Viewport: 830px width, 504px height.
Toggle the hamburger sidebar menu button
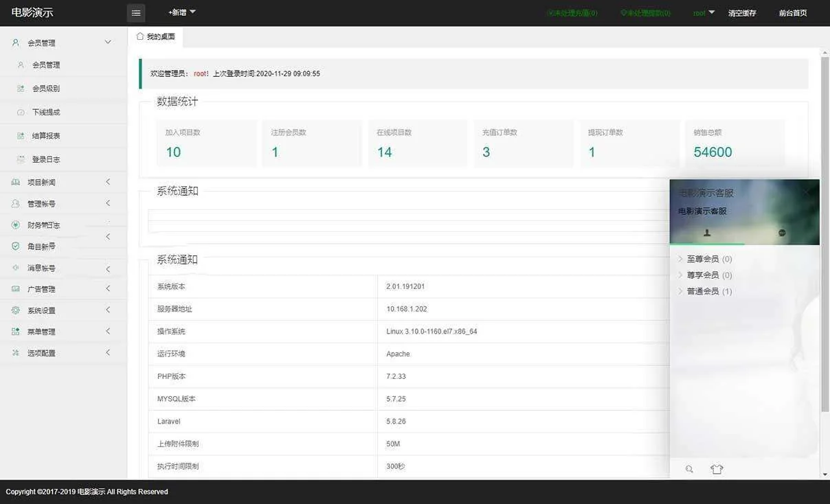[x=136, y=13]
